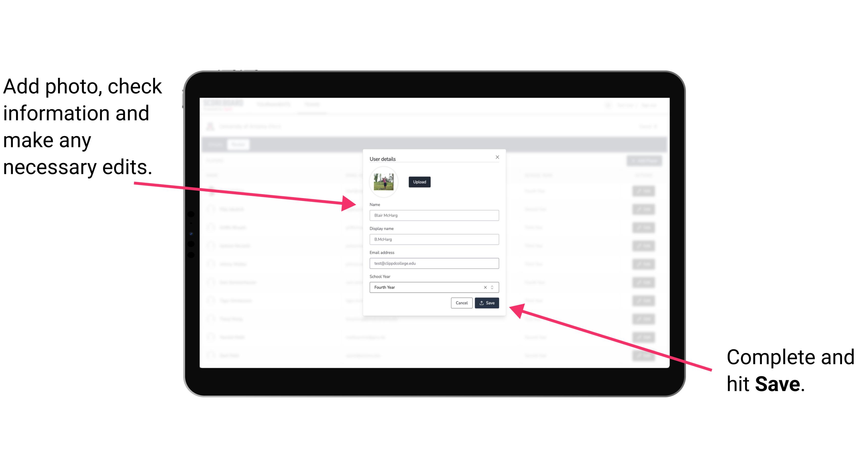
Task: Toggle the Email address input field
Action: coord(434,264)
